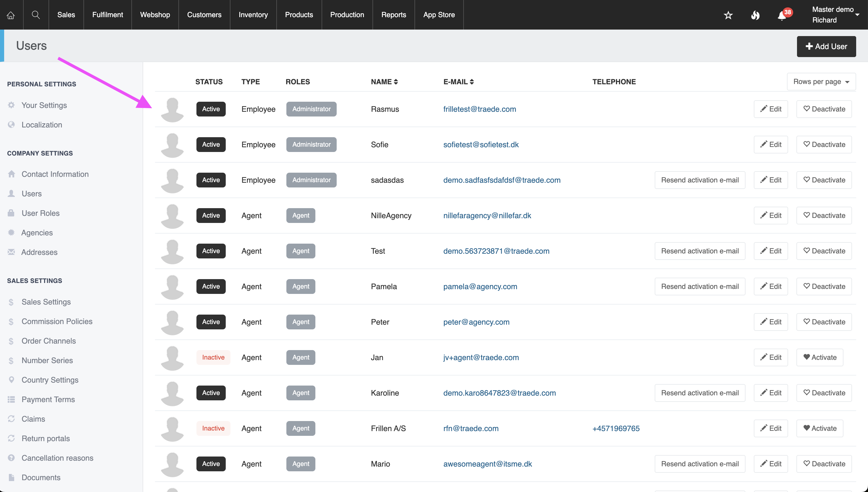Click the gear icon beside Your Settings
868x492 pixels.
coord(11,105)
